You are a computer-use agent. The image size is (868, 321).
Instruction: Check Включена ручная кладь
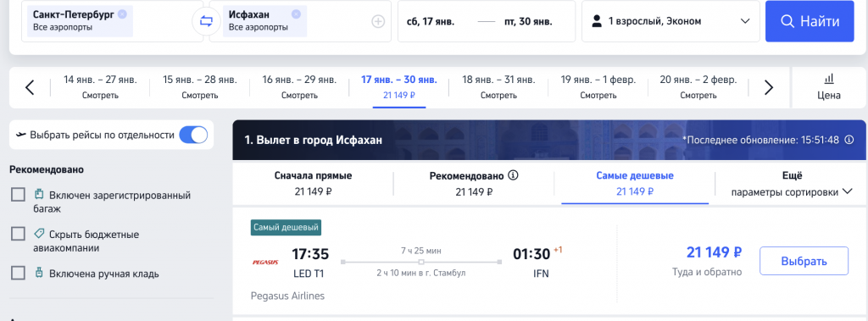click(x=19, y=273)
